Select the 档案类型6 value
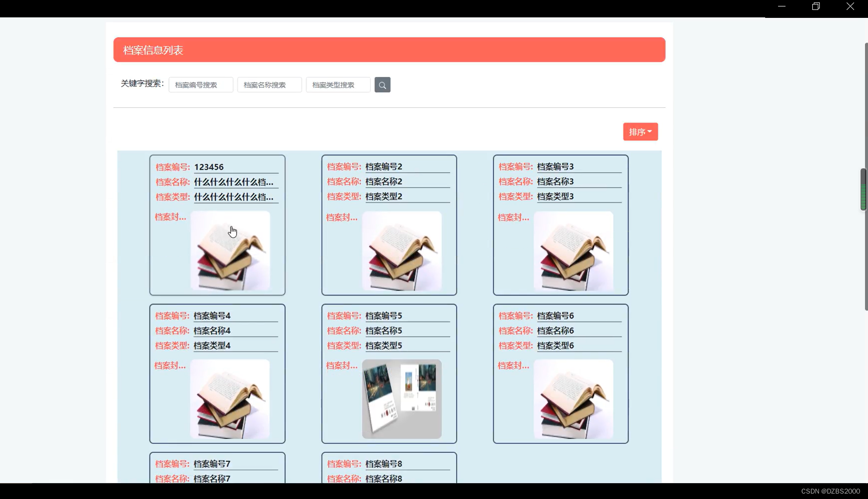Image resolution: width=868 pixels, height=499 pixels. (x=555, y=346)
